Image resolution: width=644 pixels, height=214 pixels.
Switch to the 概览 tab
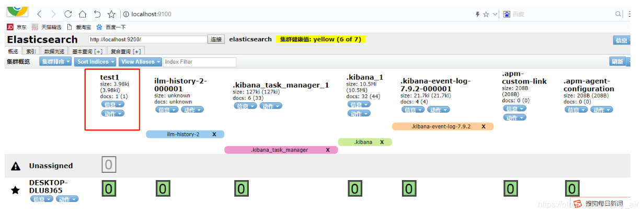pos(13,51)
